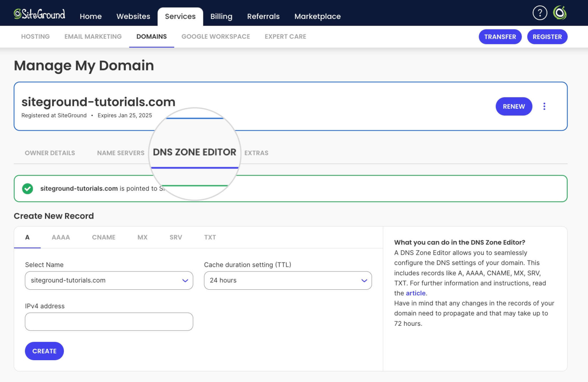This screenshot has height=382, width=588.
Task: Select the TXT record type tab
Action: point(210,237)
